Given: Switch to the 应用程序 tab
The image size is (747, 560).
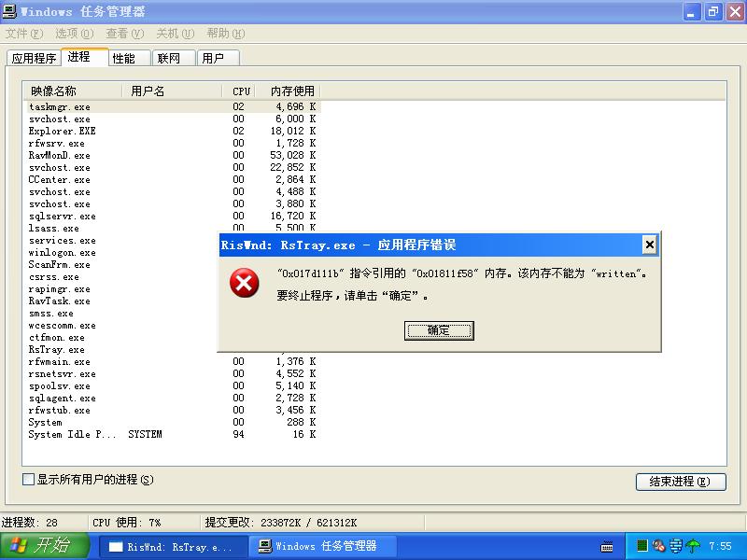Looking at the screenshot, I should [34, 58].
